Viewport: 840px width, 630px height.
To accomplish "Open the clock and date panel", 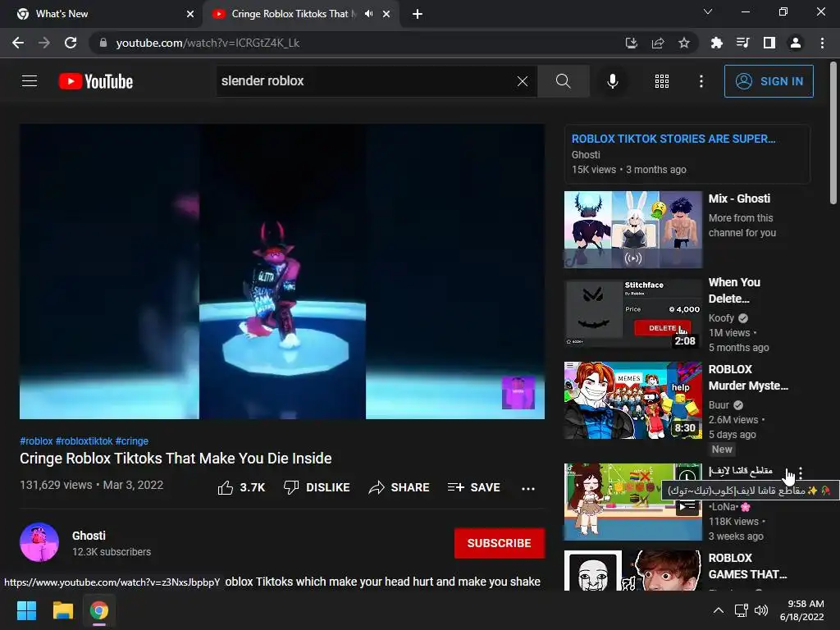I will (x=801, y=610).
